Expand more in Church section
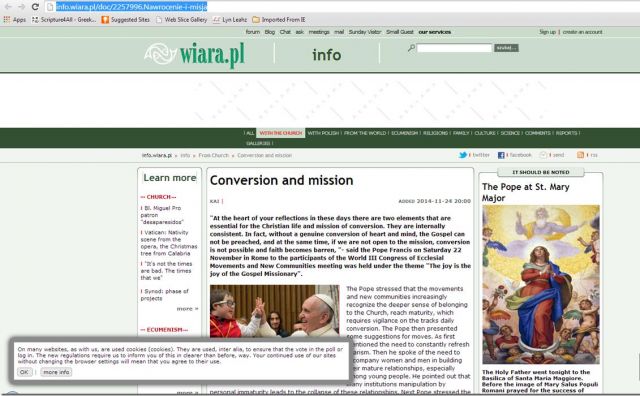The height and width of the screenshot is (396, 640). (x=187, y=309)
